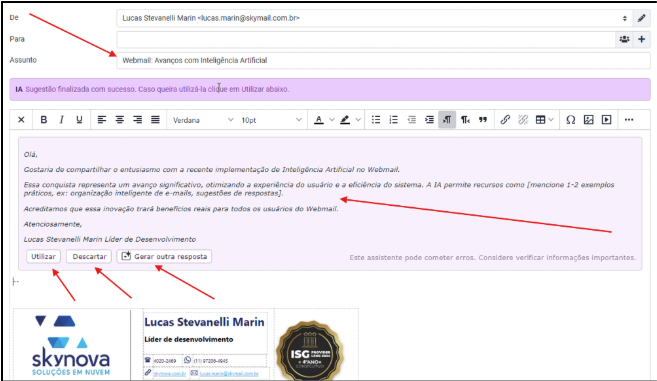Apply text color with the A icon

(319, 120)
